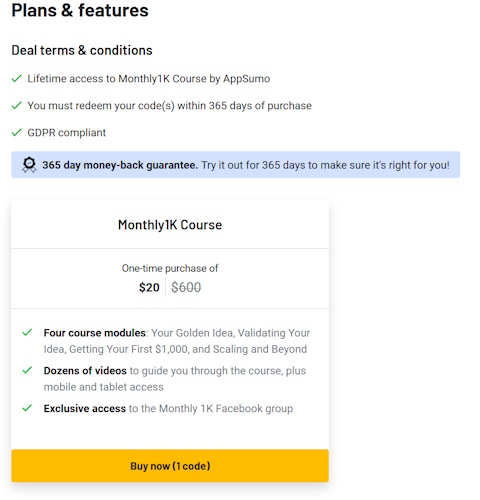
Task: Click checkmark beside Exclusive access
Action: coord(27,408)
